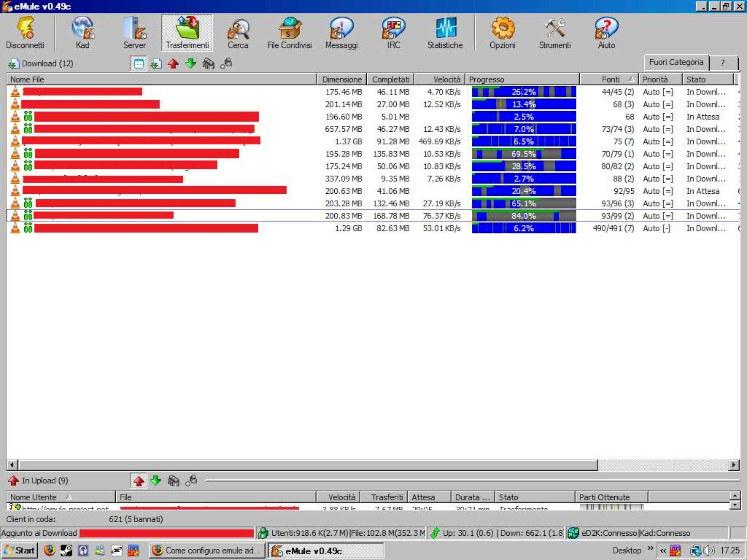Sort by Priorità column header
The height and width of the screenshot is (560, 747).
(x=660, y=80)
